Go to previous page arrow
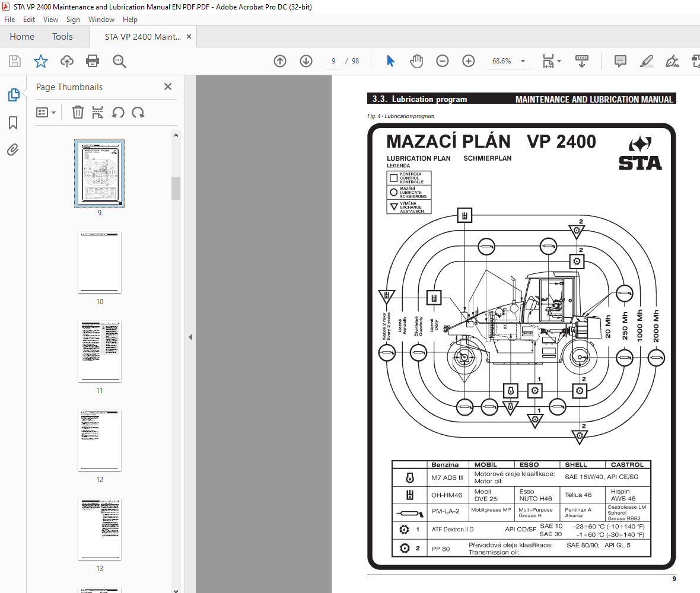The width and height of the screenshot is (700, 593). point(280,61)
